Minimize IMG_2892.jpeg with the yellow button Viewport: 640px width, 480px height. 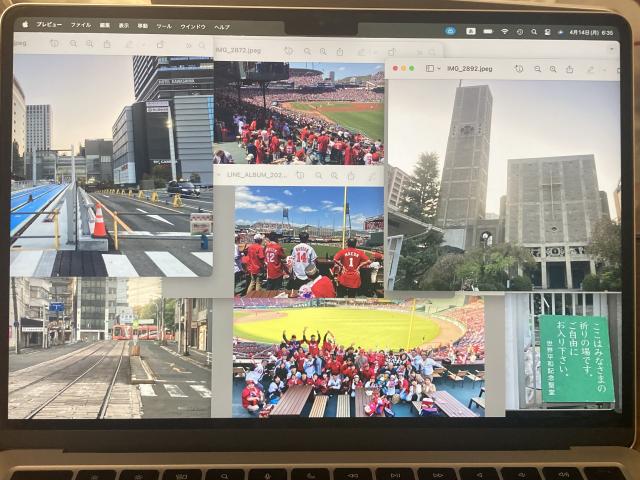point(403,68)
